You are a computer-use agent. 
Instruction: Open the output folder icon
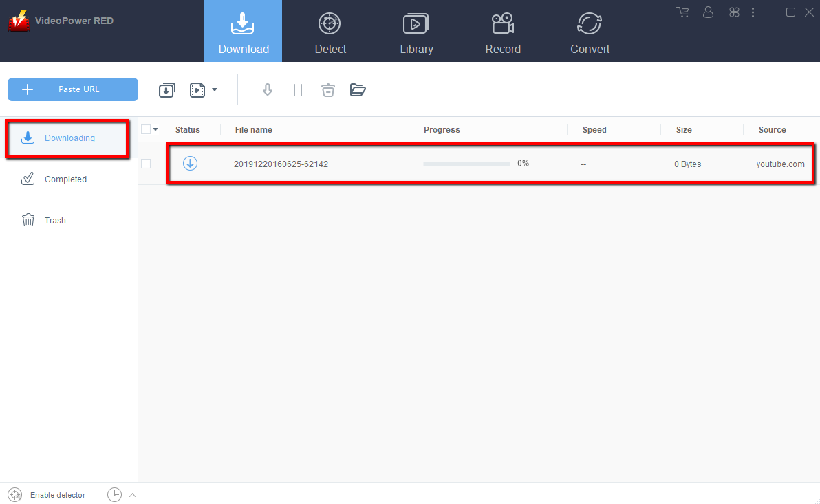point(358,90)
